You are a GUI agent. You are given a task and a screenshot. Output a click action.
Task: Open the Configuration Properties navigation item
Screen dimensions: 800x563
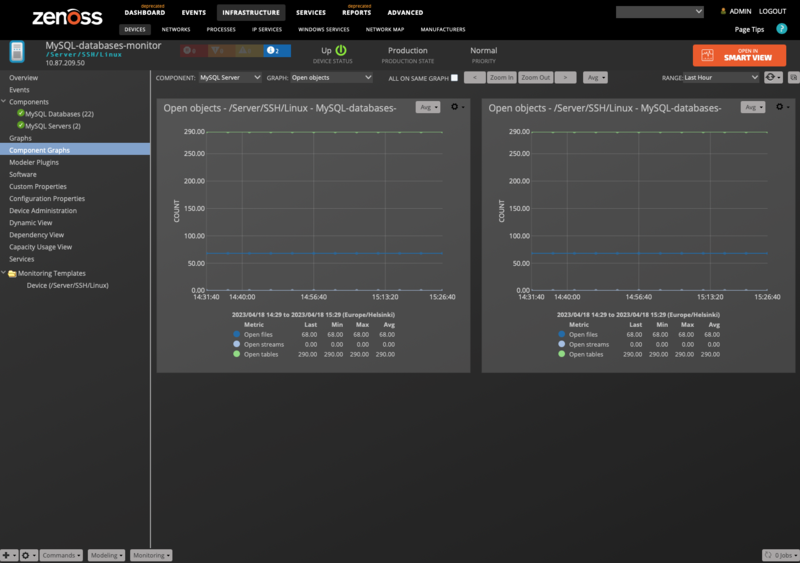point(47,199)
